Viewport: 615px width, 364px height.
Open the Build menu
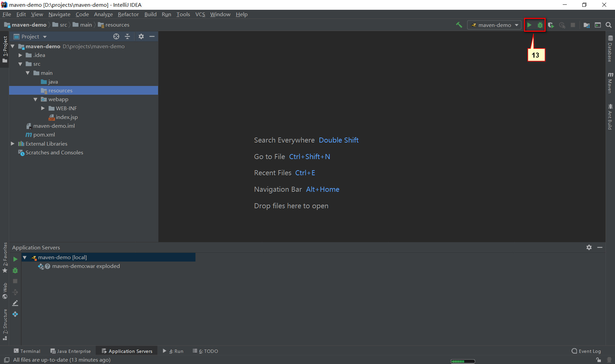(150, 14)
